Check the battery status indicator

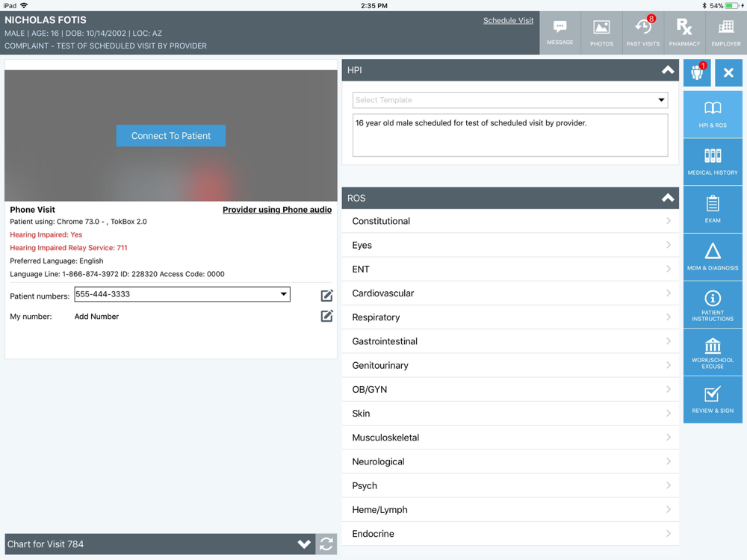click(732, 6)
